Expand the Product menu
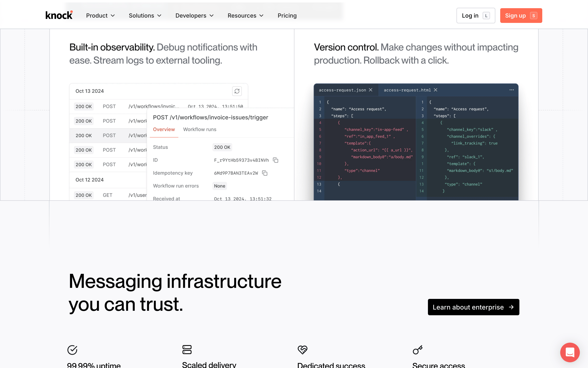Screen dimensions: 588x368 point(100,16)
